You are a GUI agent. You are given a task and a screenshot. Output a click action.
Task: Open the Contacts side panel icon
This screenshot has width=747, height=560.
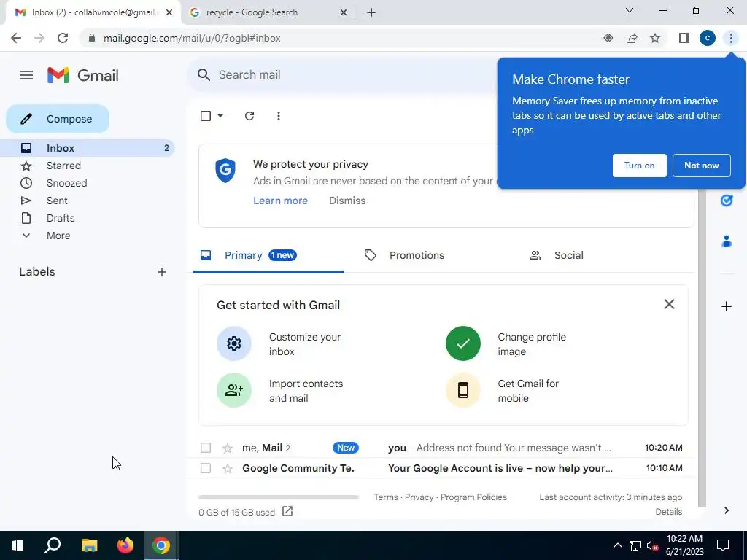[x=727, y=242]
